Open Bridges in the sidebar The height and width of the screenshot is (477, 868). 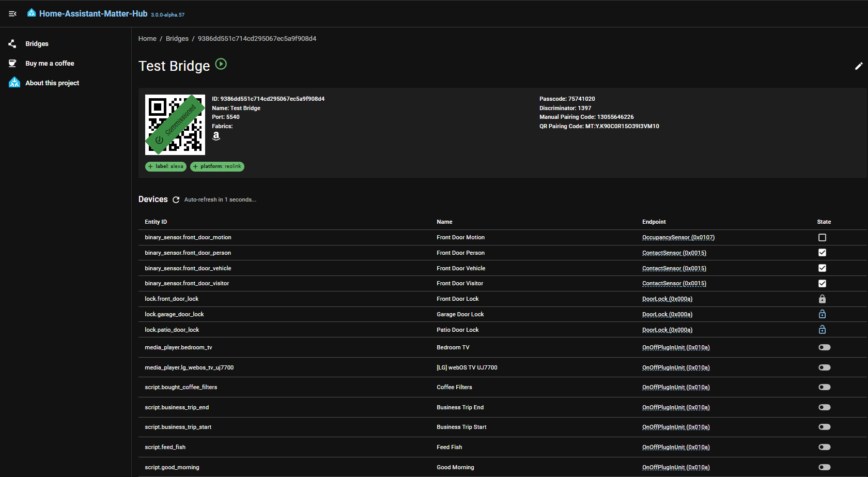[37, 44]
